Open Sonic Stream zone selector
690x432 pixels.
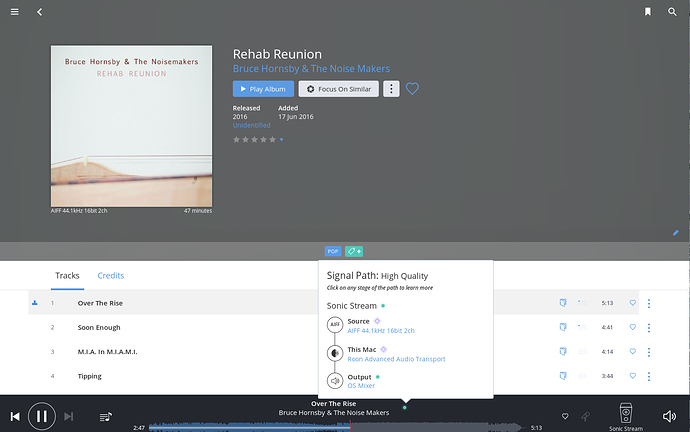(x=626, y=417)
